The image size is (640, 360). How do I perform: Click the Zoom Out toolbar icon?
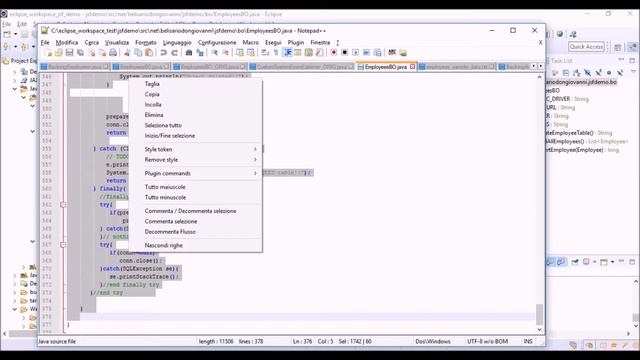click(x=226, y=53)
